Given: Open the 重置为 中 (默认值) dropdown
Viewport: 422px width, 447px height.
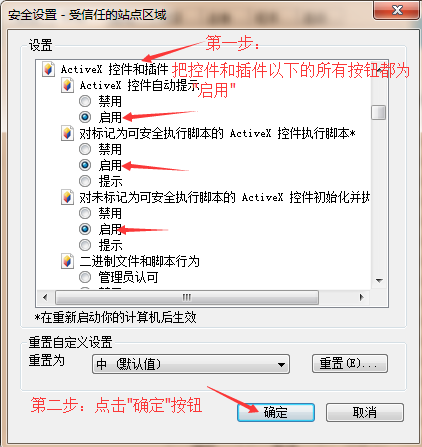Looking at the screenshot, I should 191,364.
